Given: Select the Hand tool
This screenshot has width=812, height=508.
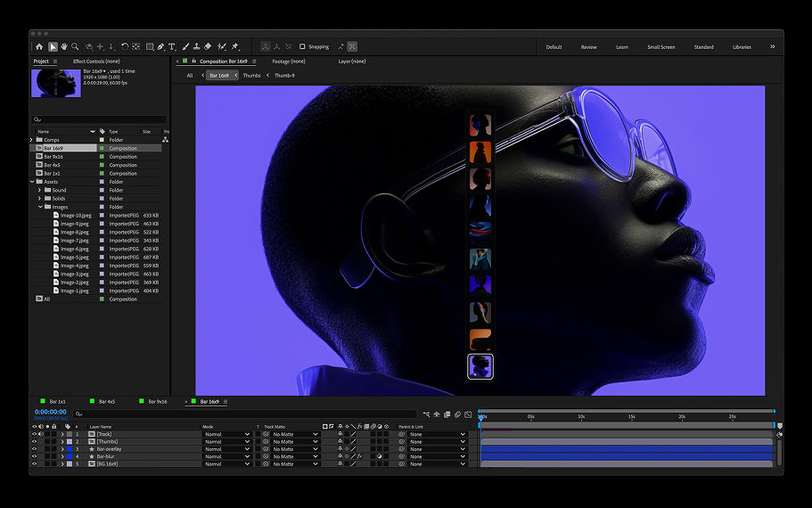Looking at the screenshot, I should click(64, 46).
